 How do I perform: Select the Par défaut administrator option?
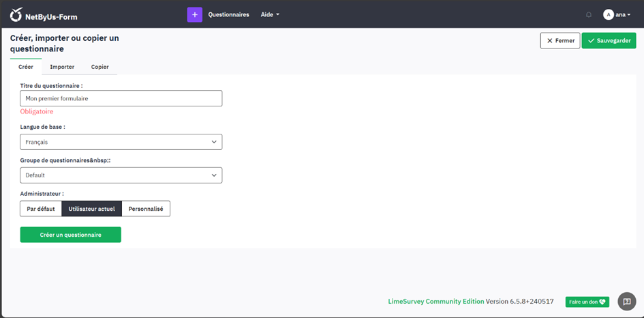pos(41,209)
